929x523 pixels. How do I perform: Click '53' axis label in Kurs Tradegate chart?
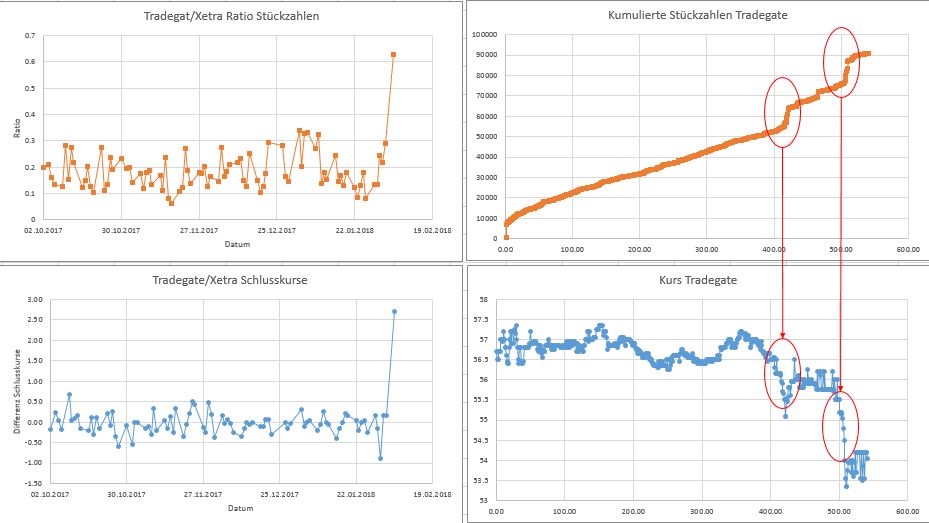click(x=483, y=501)
